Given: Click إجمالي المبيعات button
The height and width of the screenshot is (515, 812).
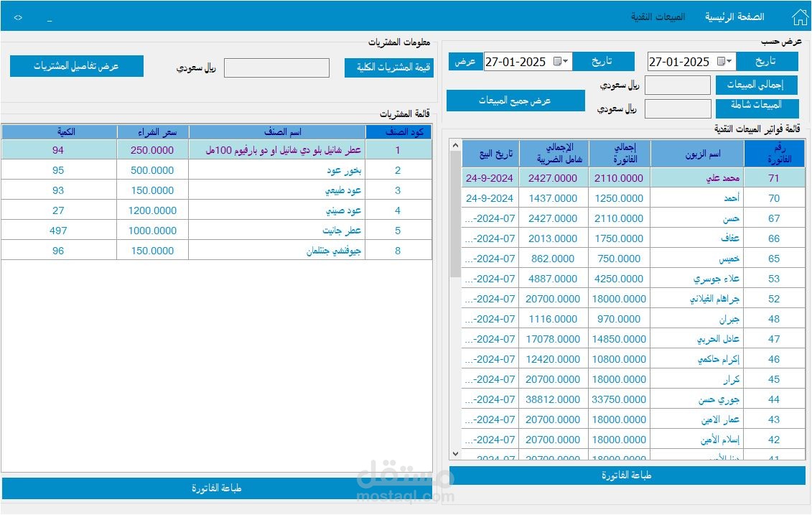Looking at the screenshot, I should tap(756, 85).
